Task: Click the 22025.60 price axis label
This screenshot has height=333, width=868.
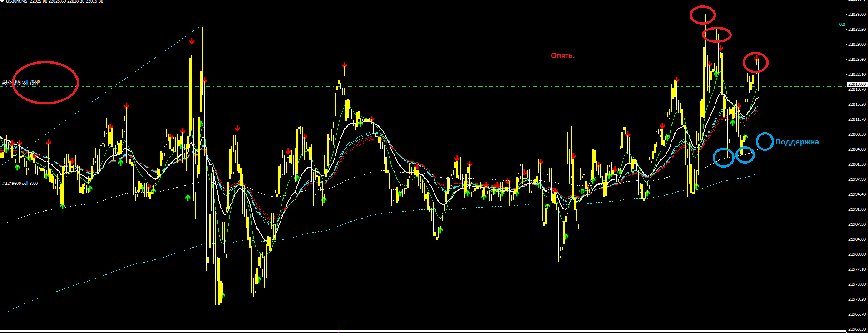Action: pyautogui.click(x=857, y=60)
